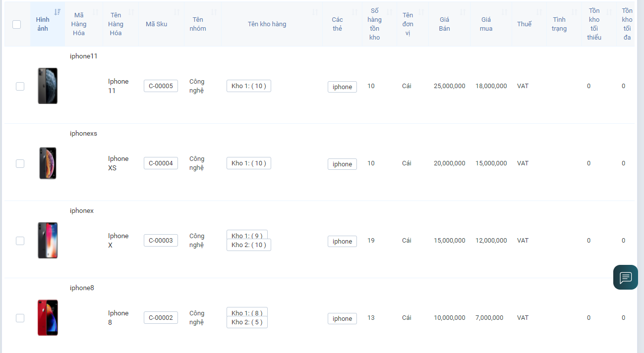
Task: Sort by Giá Bán column arrows
Action: pyautogui.click(x=463, y=12)
